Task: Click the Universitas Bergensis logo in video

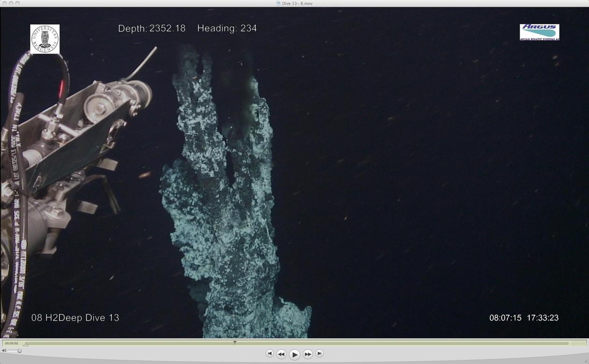Action: tap(45, 39)
